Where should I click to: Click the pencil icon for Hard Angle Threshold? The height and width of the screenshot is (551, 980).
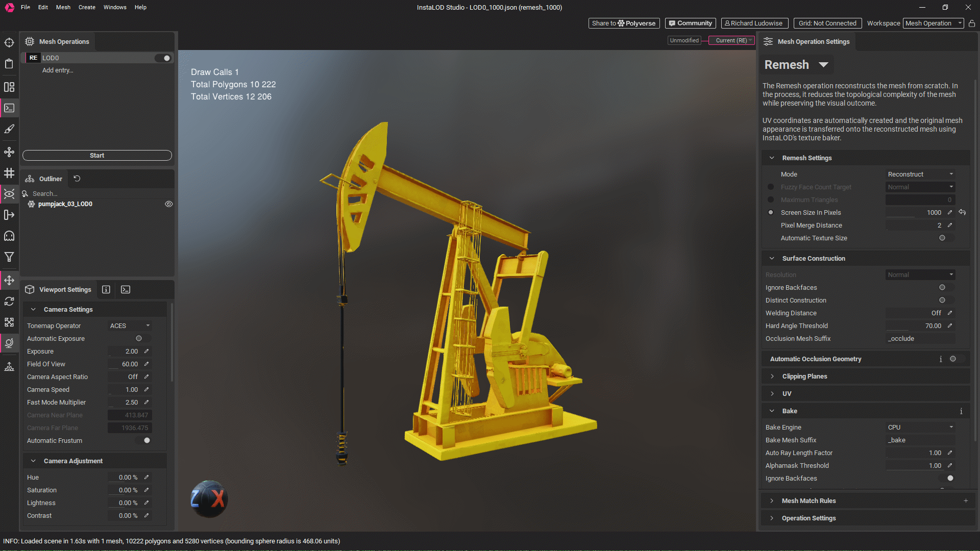click(950, 325)
